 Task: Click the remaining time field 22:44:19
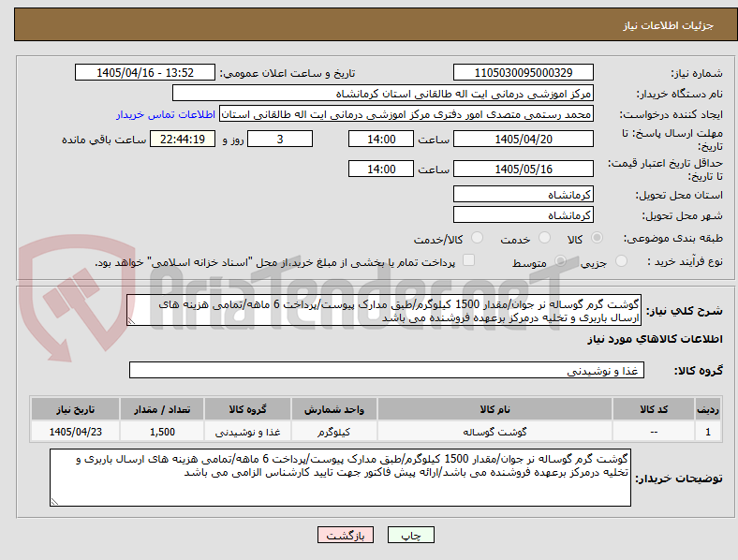(183, 139)
